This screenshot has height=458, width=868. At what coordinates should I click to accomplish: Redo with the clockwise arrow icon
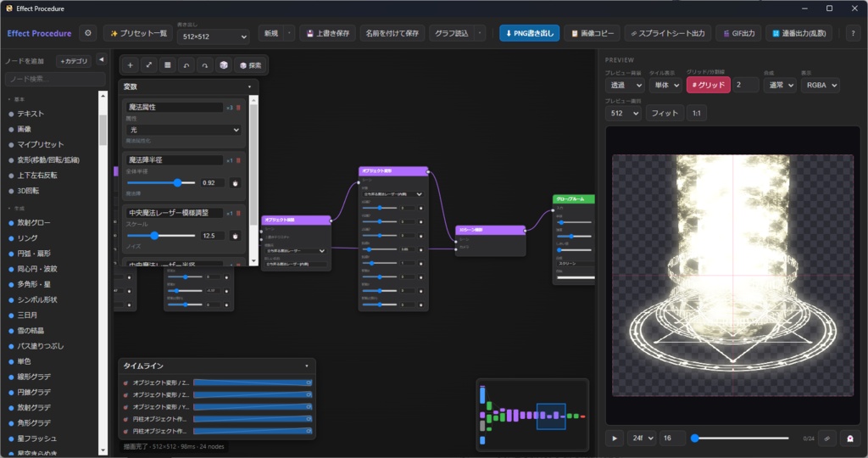(205, 65)
